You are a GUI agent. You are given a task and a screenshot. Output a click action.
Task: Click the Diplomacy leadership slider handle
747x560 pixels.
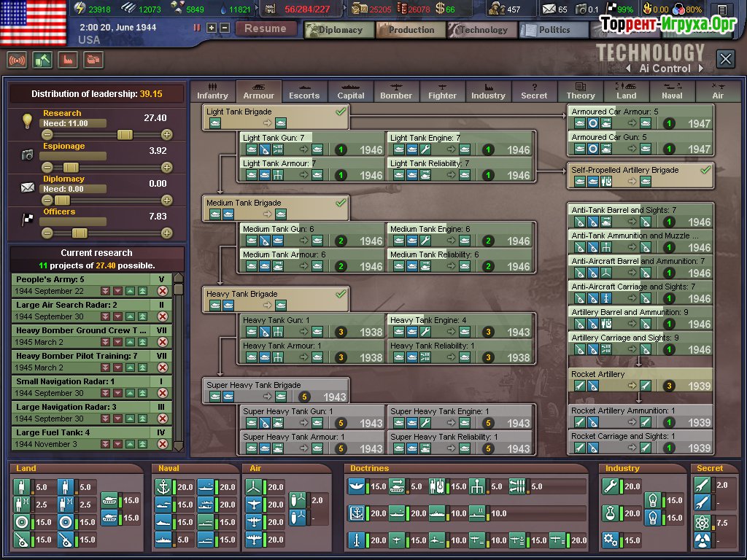tap(62, 201)
